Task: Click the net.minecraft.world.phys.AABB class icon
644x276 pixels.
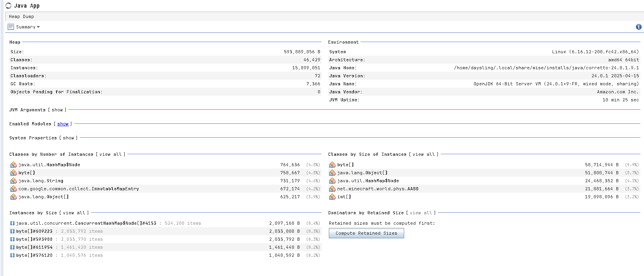Action: click(x=332, y=189)
